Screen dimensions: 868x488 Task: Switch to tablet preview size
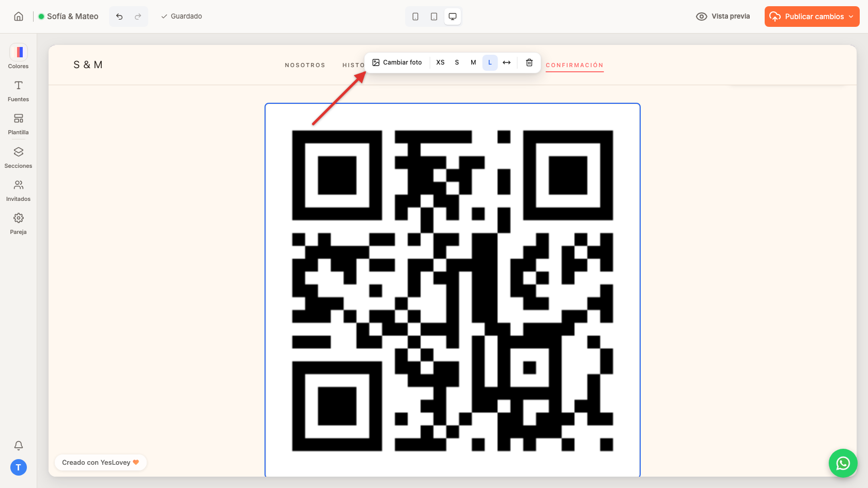tap(434, 17)
